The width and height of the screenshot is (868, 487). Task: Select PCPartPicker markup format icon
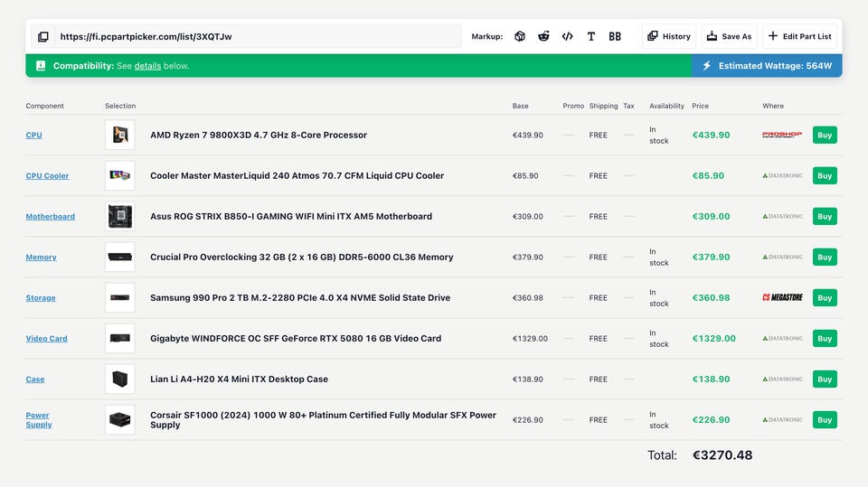(519, 36)
